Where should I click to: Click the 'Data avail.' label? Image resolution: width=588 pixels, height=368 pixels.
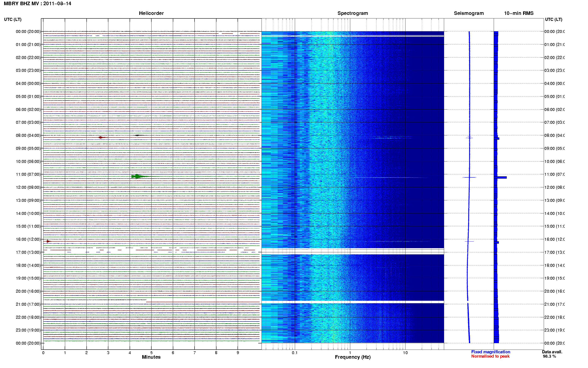pos(552,352)
